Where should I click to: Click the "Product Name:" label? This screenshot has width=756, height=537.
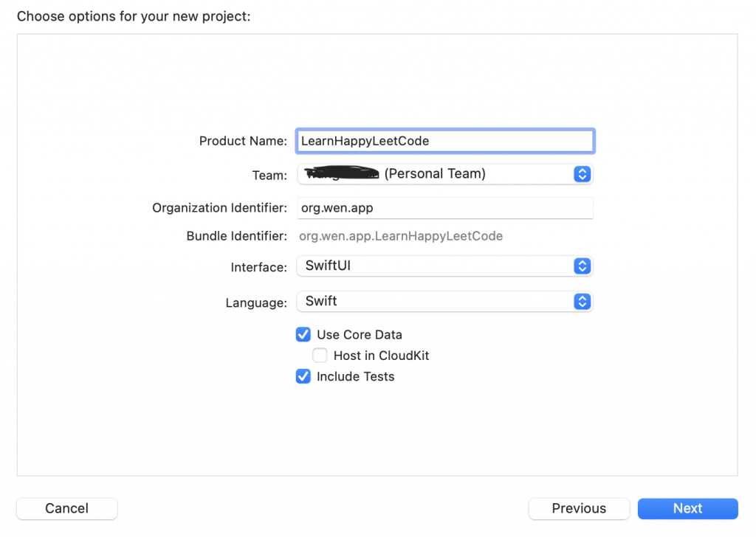coord(243,141)
